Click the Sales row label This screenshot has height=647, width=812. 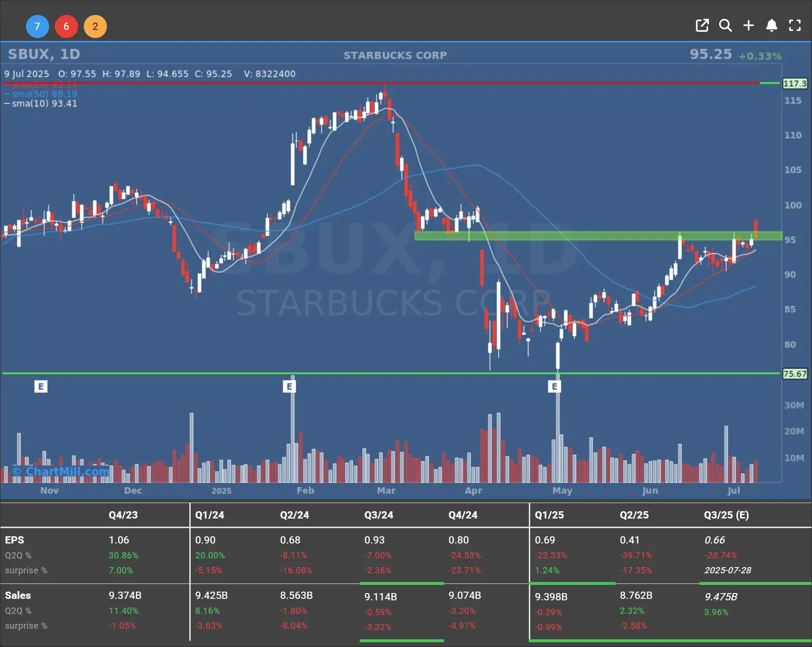click(x=18, y=595)
